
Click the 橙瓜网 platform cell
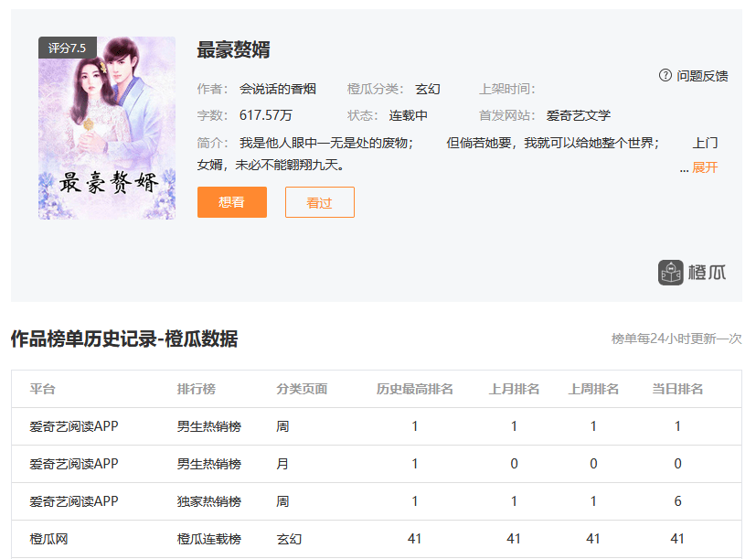(48, 539)
